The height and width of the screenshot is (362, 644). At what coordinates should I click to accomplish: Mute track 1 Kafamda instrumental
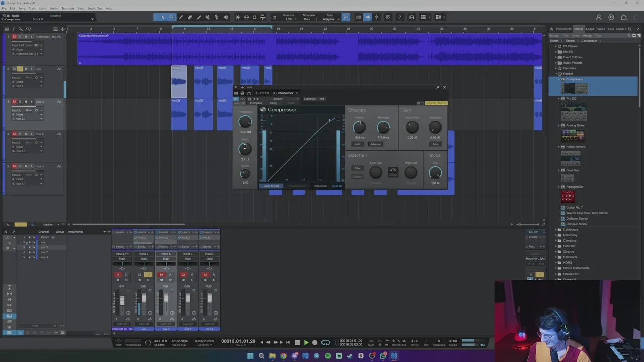pos(14,37)
